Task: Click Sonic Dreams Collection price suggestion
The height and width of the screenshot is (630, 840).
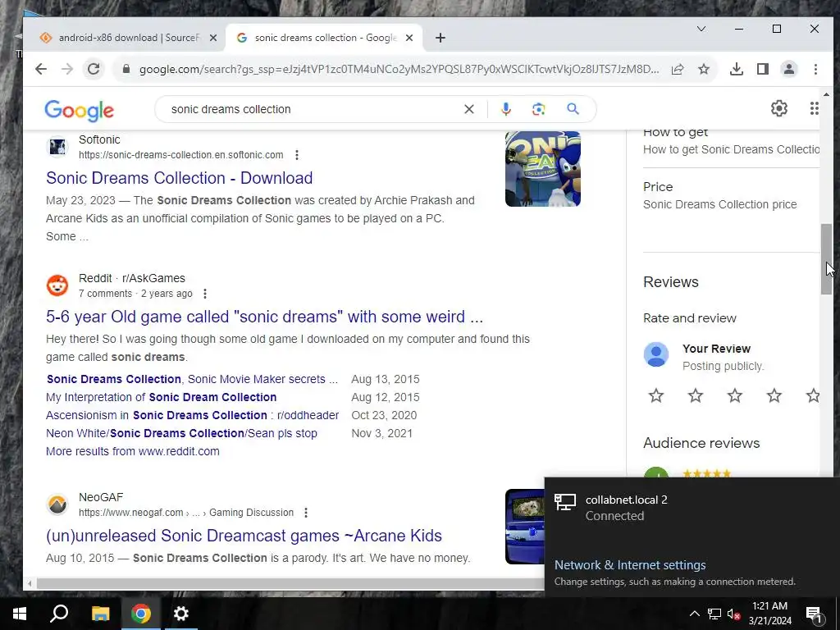Action: [719, 204]
